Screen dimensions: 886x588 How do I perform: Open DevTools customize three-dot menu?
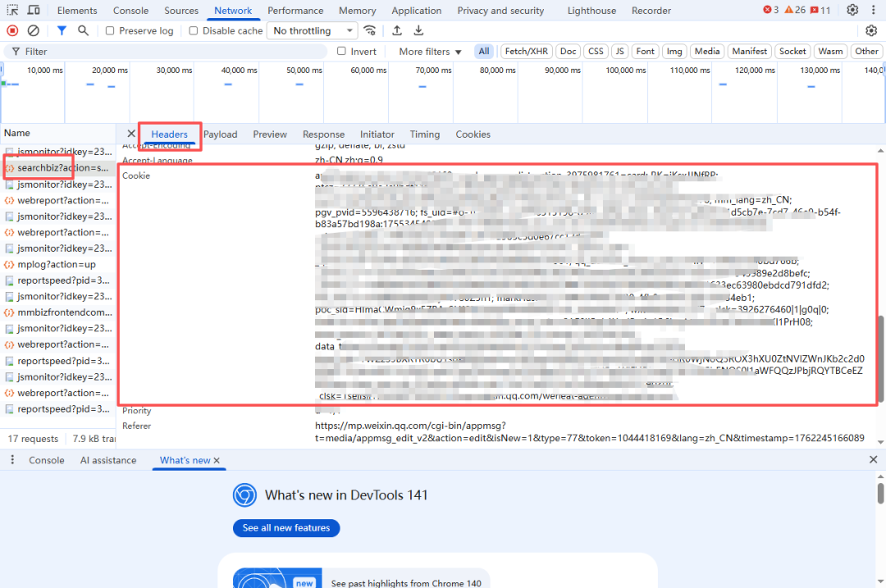tap(873, 10)
